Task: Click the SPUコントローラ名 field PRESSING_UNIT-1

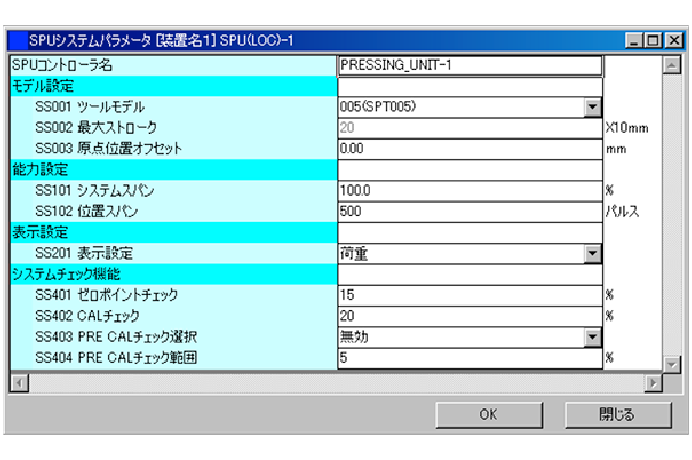Action: coord(470,65)
